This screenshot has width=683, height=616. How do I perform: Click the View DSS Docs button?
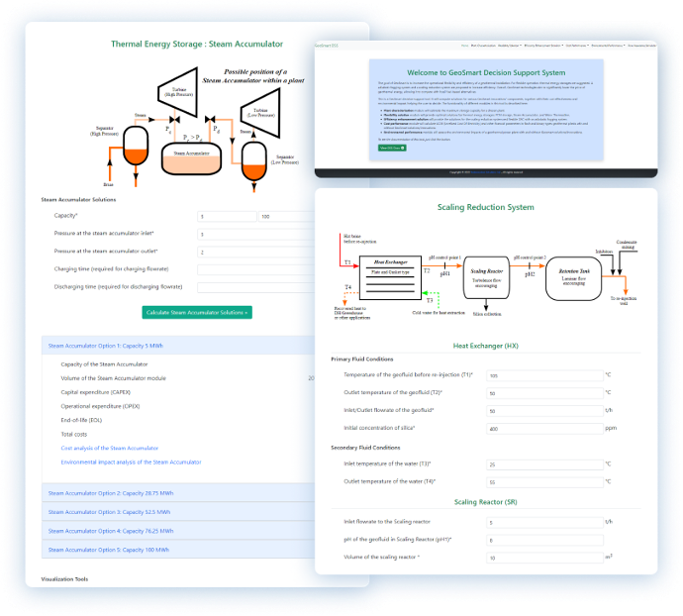(x=392, y=148)
